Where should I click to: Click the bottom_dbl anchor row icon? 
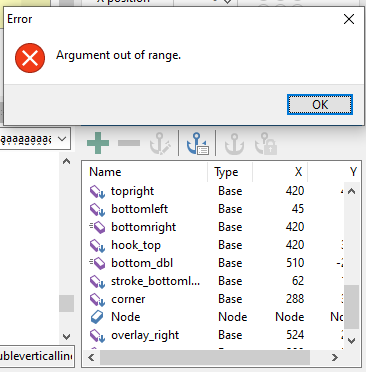(x=97, y=263)
